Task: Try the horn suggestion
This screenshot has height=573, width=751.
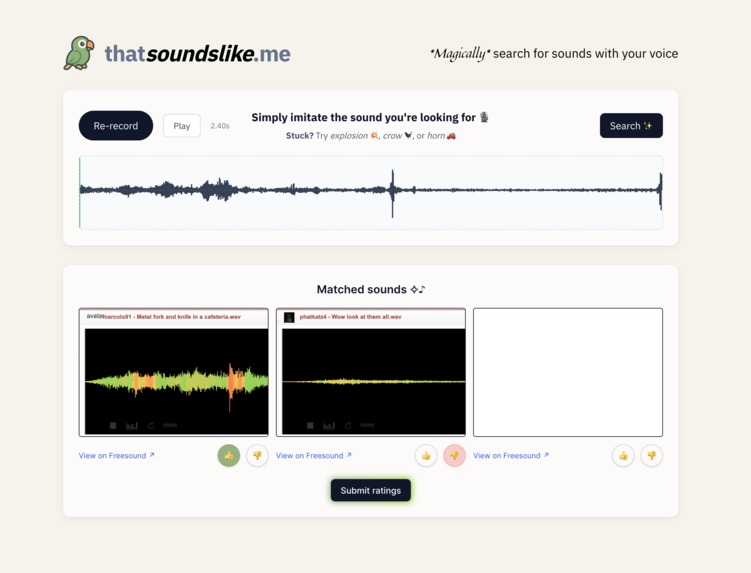Action: tap(441, 136)
